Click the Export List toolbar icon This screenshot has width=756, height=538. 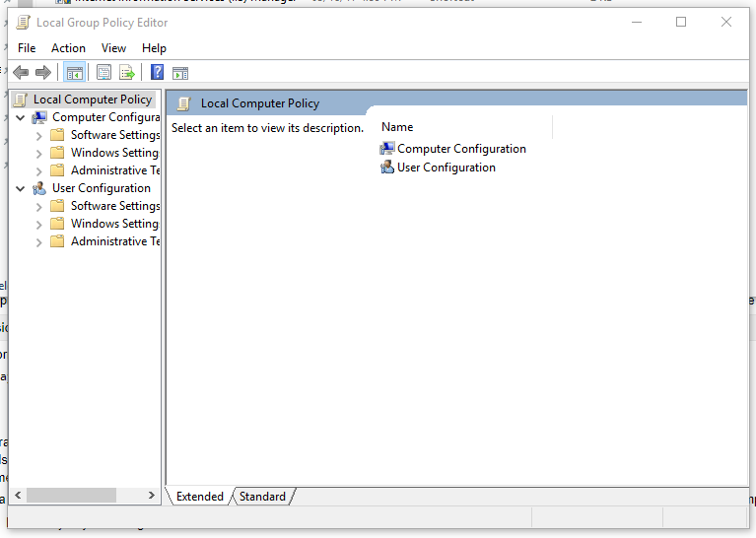[x=127, y=72]
